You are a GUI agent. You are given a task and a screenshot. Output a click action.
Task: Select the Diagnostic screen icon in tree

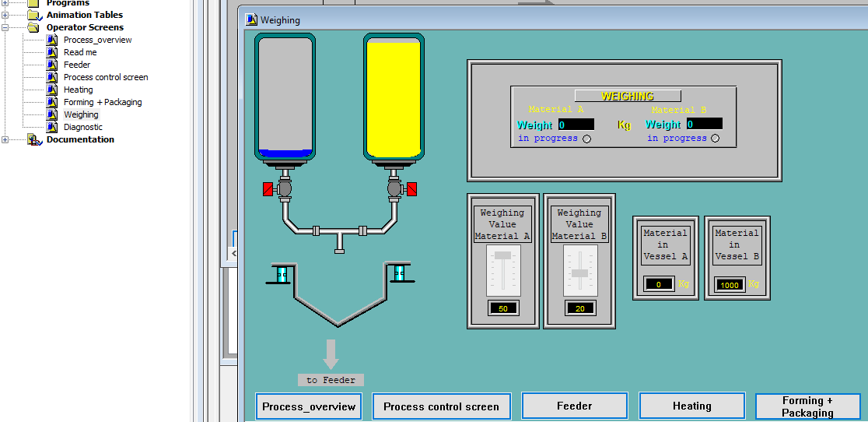coord(52,127)
